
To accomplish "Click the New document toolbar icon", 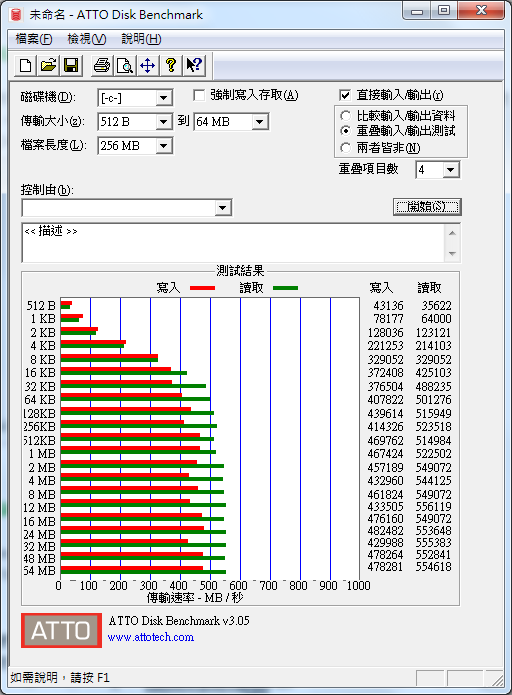I will [26, 66].
